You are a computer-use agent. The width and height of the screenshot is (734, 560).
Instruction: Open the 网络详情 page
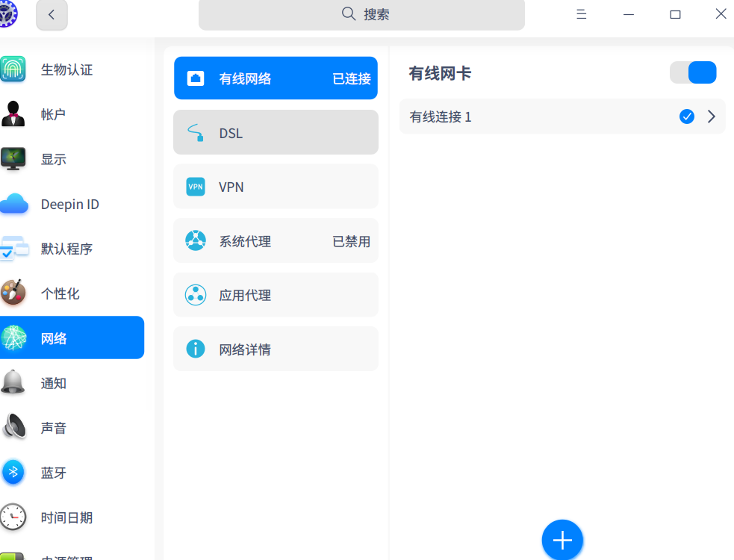(x=276, y=349)
